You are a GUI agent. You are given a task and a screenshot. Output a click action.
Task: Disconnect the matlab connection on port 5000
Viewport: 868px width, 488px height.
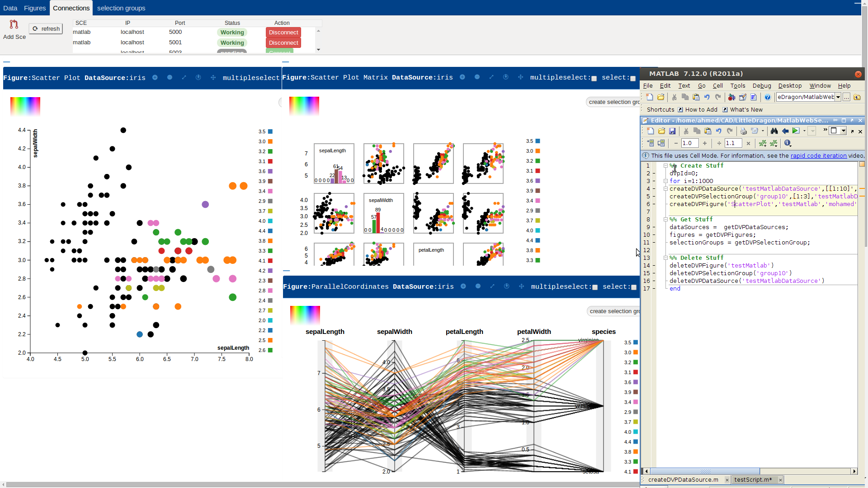(283, 33)
